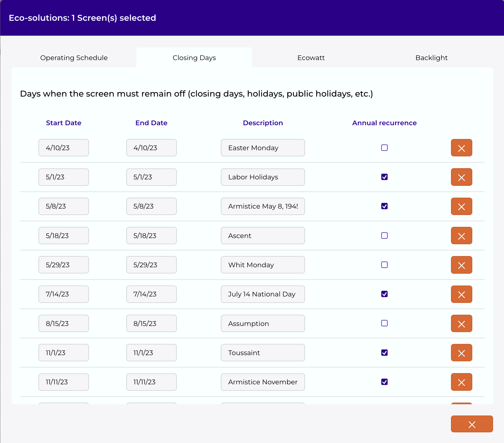
Task: Remove the Toussaint entry
Action: tap(461, 353)
